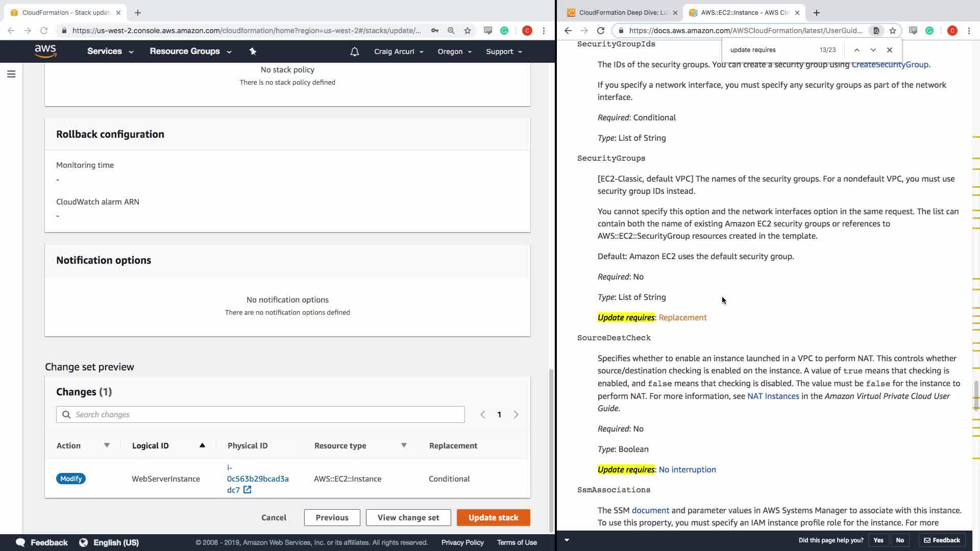Close the find-in-page search bar
Screen dimensions: 980x551
890,50
